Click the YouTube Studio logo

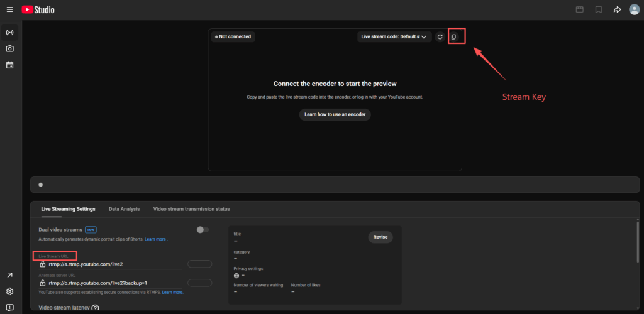(37, 9)
